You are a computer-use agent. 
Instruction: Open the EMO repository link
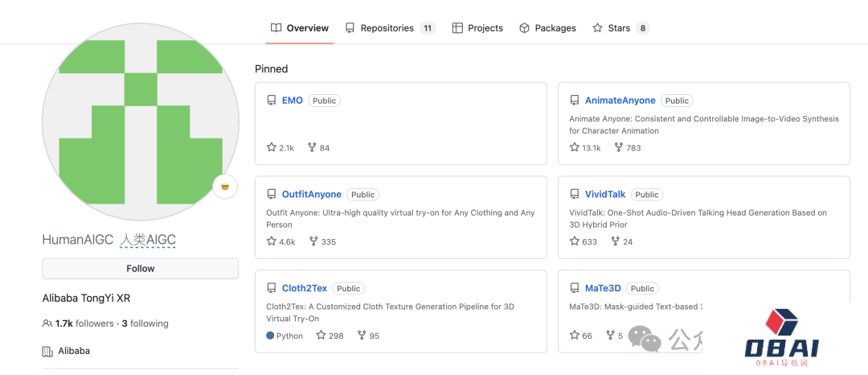click(x=293, y=101)
